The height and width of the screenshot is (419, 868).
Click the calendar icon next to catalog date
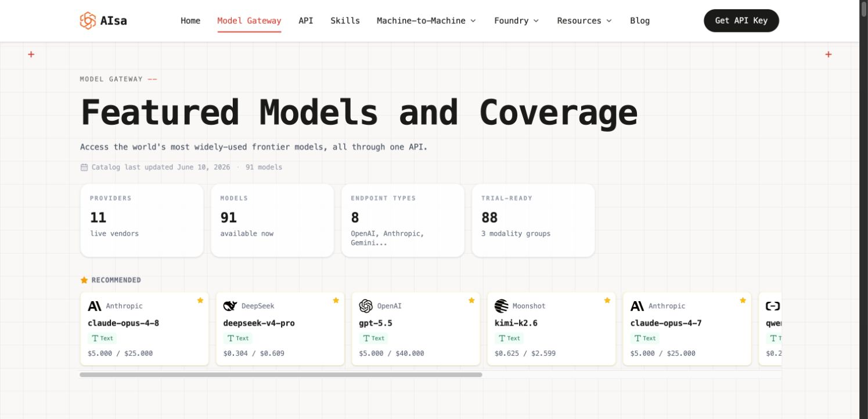(84, 167)
